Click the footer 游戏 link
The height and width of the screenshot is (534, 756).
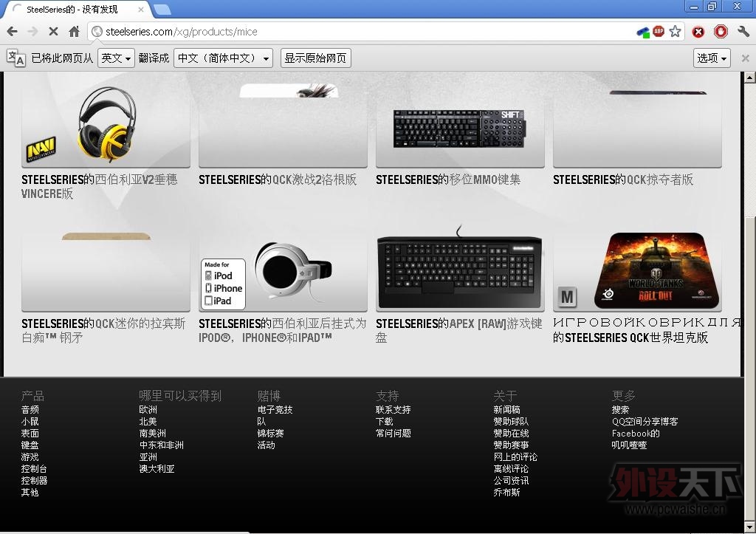30,457
